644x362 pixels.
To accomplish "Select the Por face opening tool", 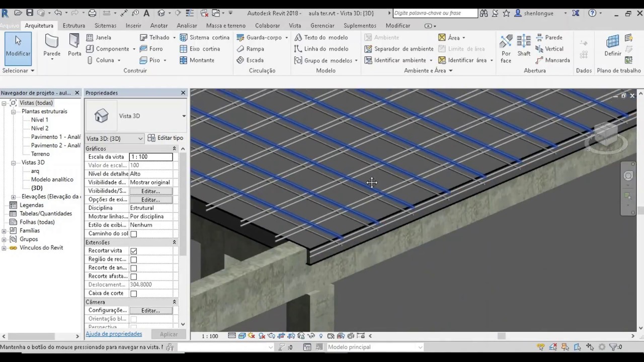I will coord(506,49).
